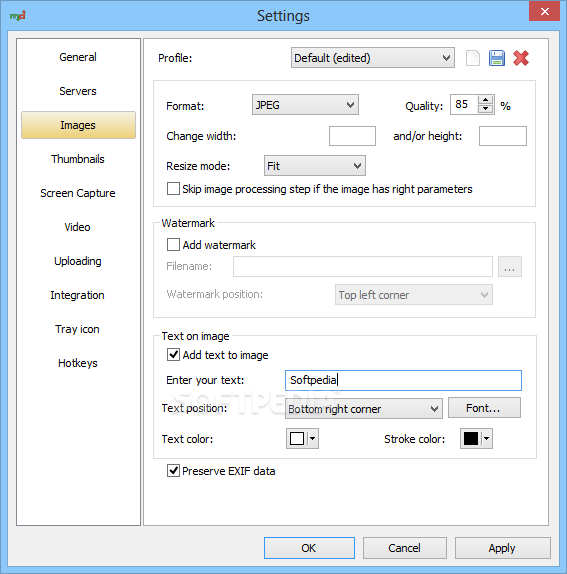Viewport: 567px width, 574px height.
Task: Click the Enter your text field
Action: [x=403, y=380]
